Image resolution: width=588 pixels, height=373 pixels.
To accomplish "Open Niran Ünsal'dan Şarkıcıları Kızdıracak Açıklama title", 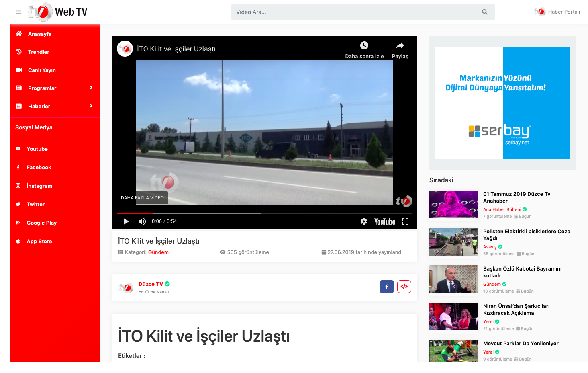I will (517, 309).
